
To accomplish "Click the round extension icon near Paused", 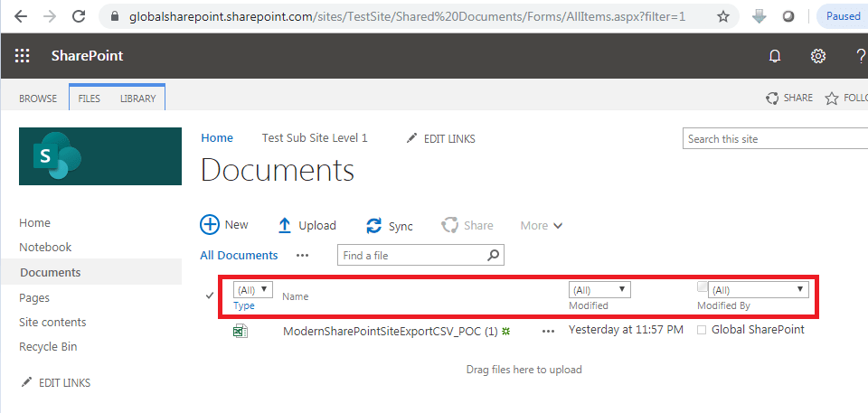I will coord(788,16).
